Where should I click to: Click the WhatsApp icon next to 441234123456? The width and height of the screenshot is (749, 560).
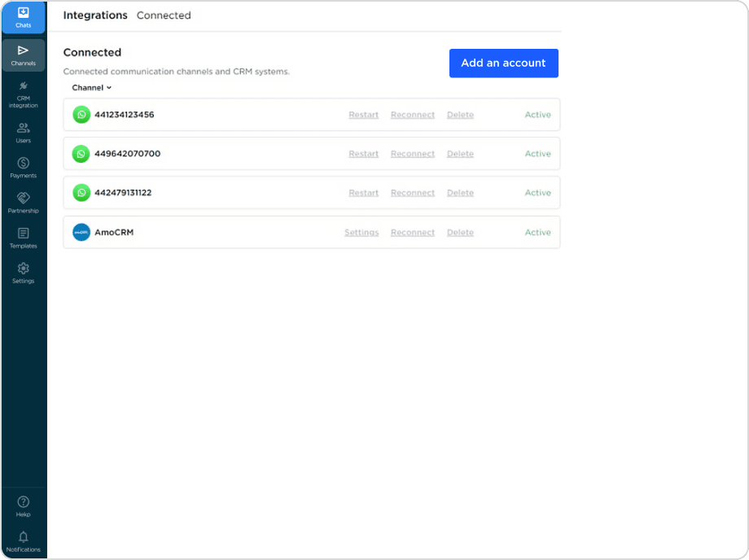tap(81, 115)
